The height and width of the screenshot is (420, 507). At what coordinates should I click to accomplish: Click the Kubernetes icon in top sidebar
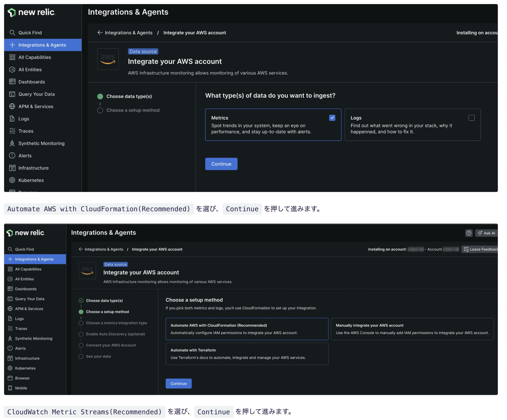pos(12,180)
